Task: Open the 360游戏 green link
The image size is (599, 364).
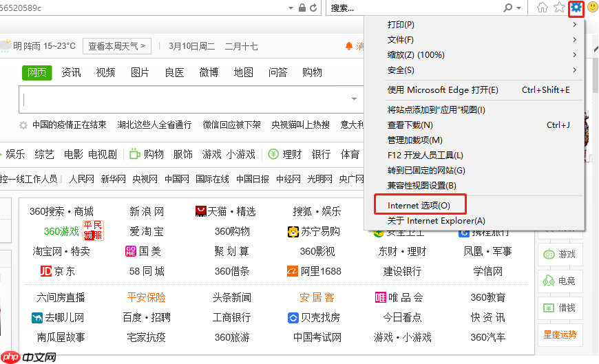Action: [x=61, y=231]
